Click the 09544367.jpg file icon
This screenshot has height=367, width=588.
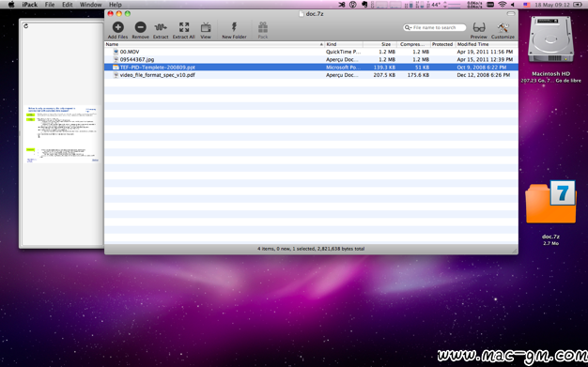[x=116, y=60]
